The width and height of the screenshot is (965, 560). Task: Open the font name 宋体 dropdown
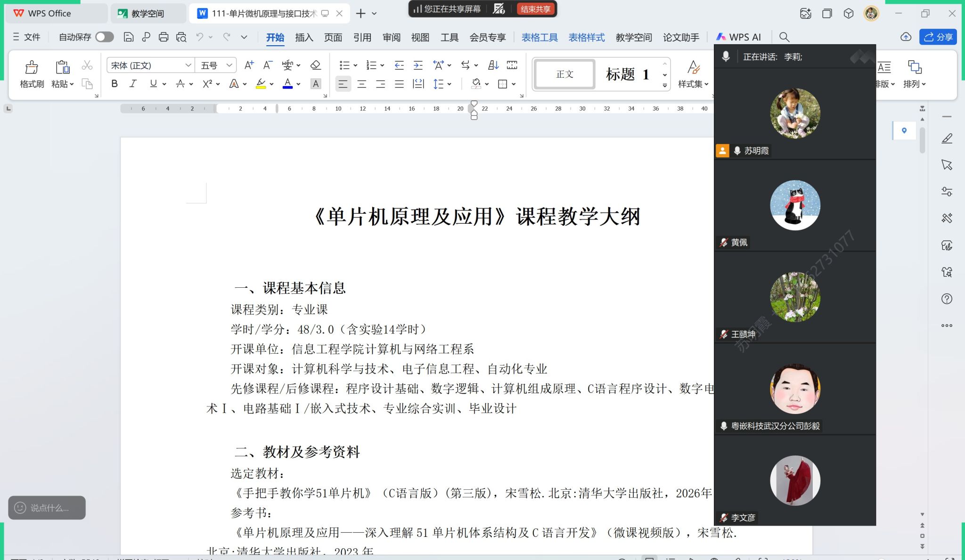pos(188,65)
